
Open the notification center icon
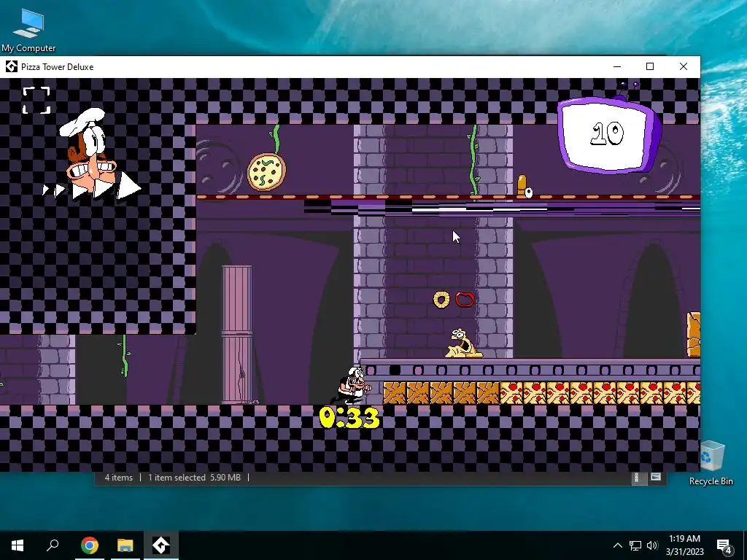pos(724,545)
